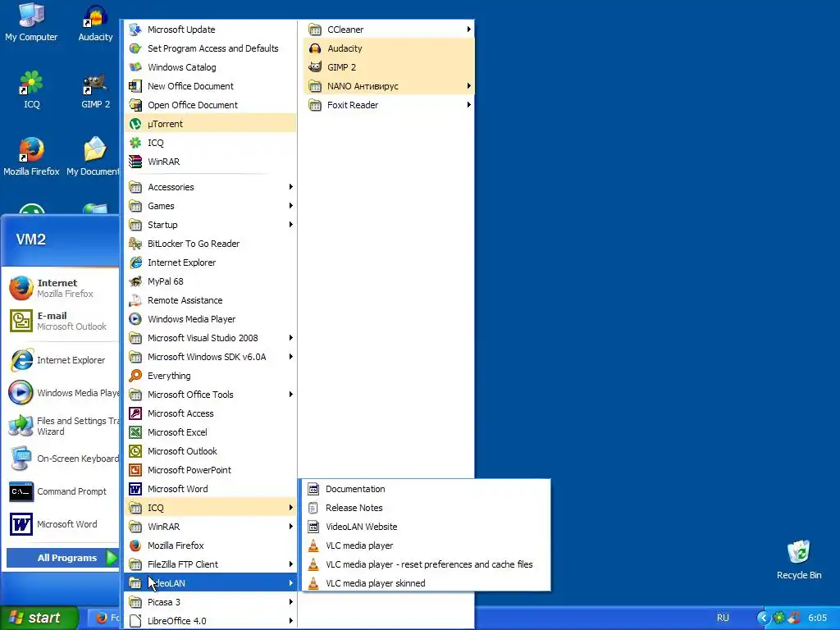The image size is (840, 630).
Task: Expand Microsoft Windows SDK v6.0A folder
Action: (210, 357)
